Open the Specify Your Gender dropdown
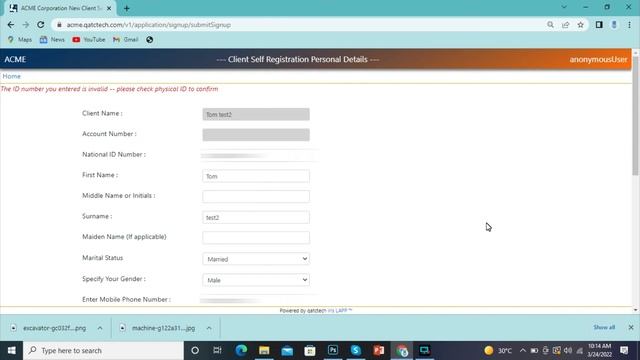 256,280
